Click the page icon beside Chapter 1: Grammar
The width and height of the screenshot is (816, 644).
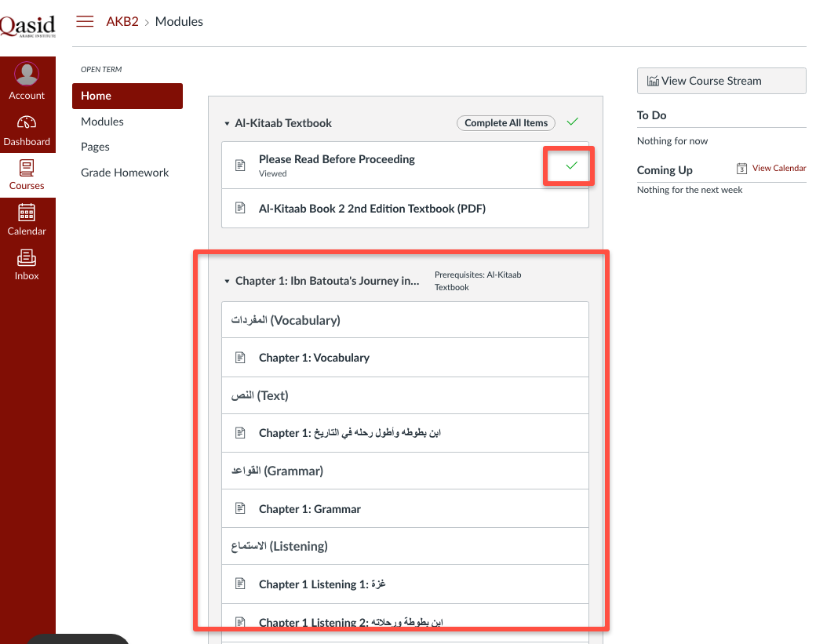point(240,508)
